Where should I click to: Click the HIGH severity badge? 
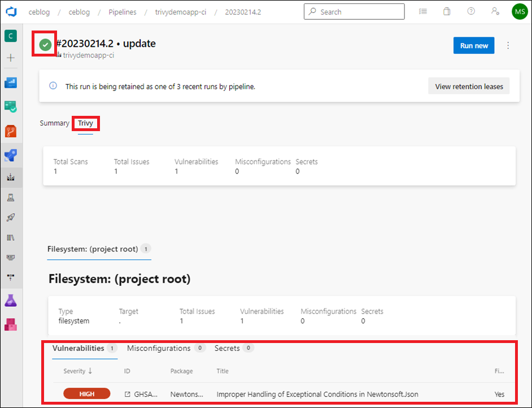(x=87, y=394)
